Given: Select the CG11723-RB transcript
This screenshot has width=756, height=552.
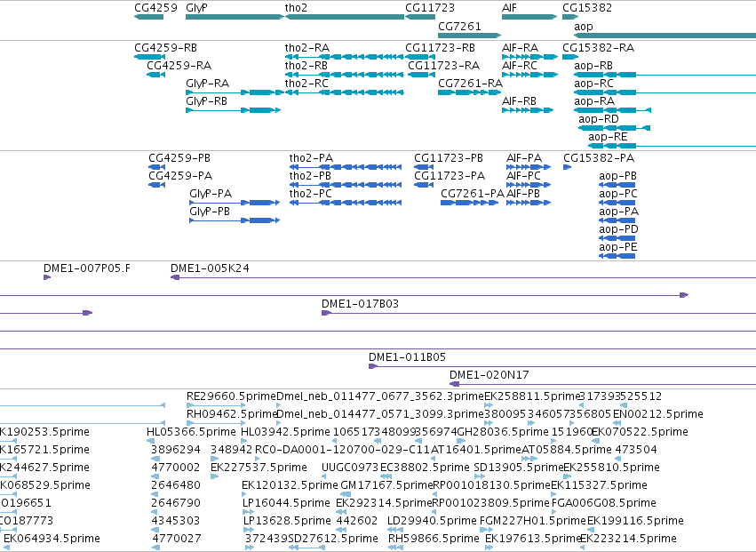Looking at the screenshot, I should point(441,48).
